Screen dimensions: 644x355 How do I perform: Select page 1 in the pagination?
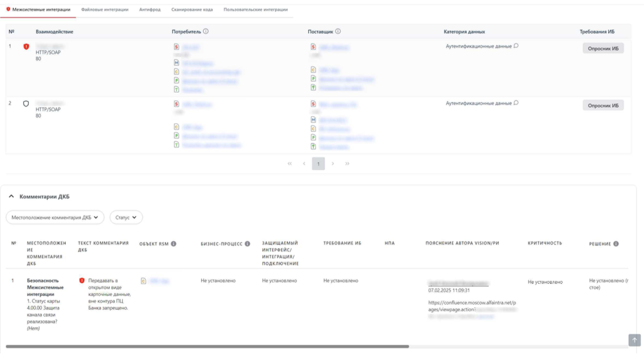tap(318, 164)
